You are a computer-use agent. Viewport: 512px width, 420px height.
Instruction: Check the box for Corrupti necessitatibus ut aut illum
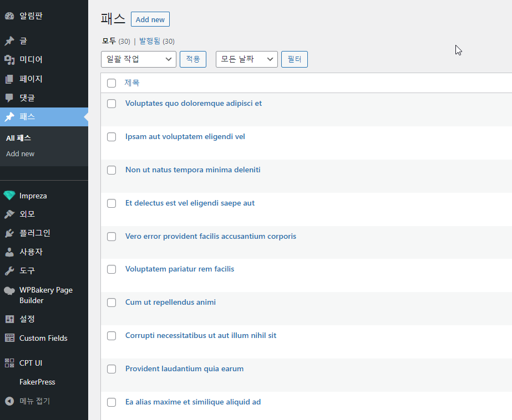point(111,336)
